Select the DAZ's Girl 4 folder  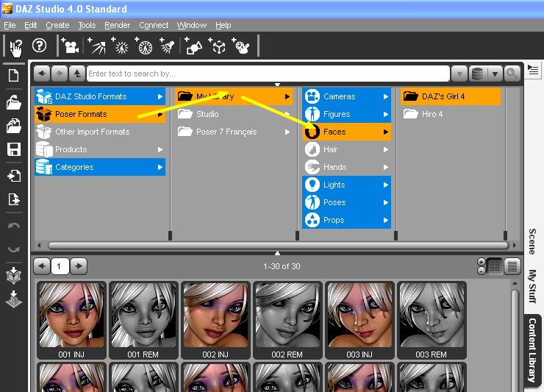click(451, 96)
